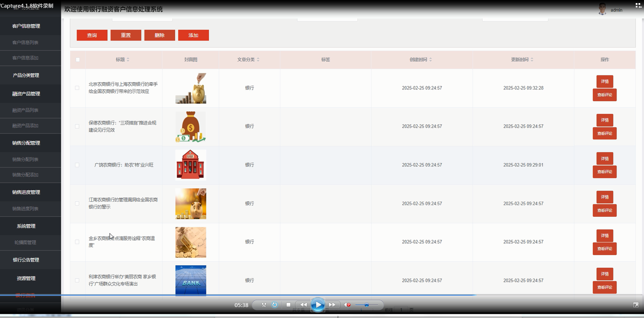
Task: Turn on shuffle in the media player
Action: (264, 305)
